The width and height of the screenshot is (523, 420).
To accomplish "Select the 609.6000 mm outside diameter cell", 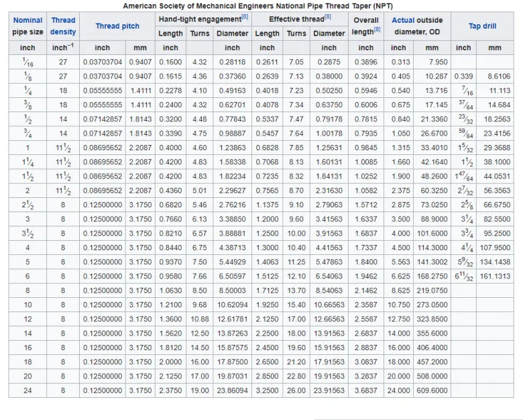I will coord(431,390).
